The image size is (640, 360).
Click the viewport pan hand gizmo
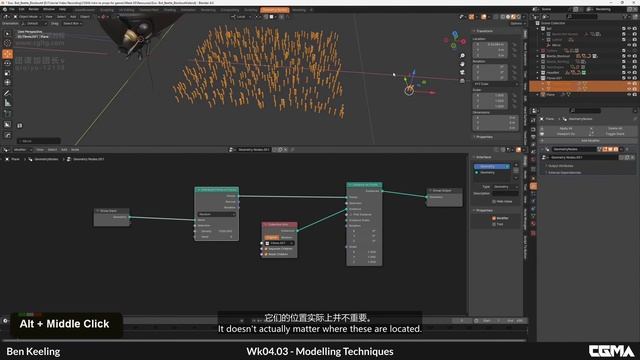462,64
